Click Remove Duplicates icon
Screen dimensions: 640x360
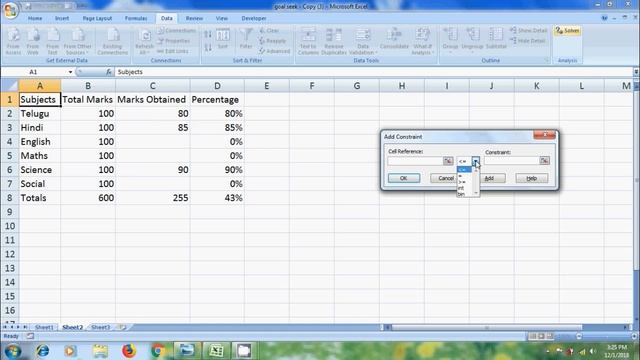[333, 41]
